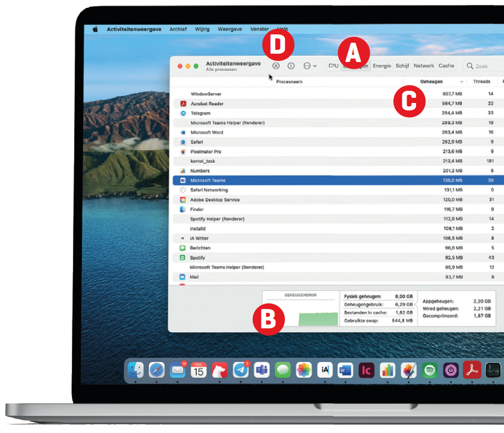Select the iA Writer process row
The image size is (504, 433).
(x=338, y=239)
